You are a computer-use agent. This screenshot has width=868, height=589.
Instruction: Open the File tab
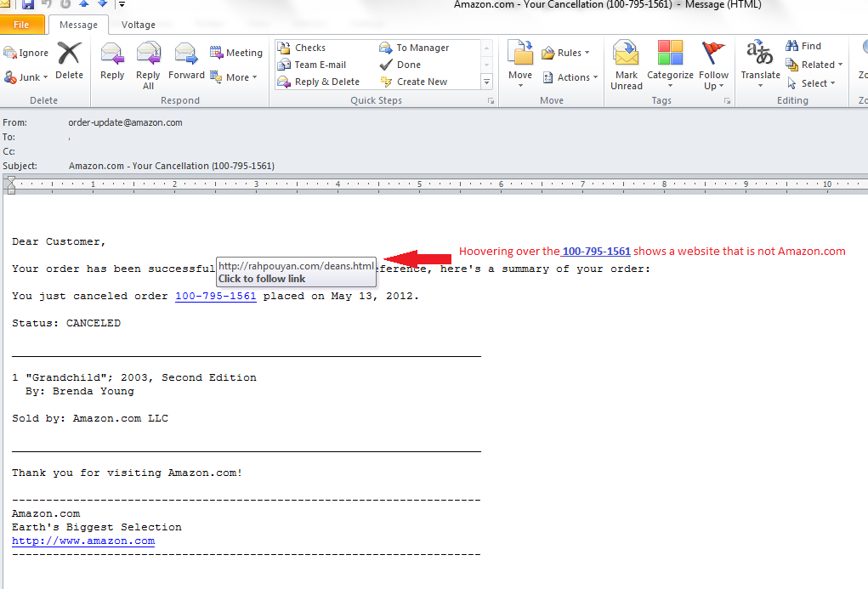tap(22, 25)
